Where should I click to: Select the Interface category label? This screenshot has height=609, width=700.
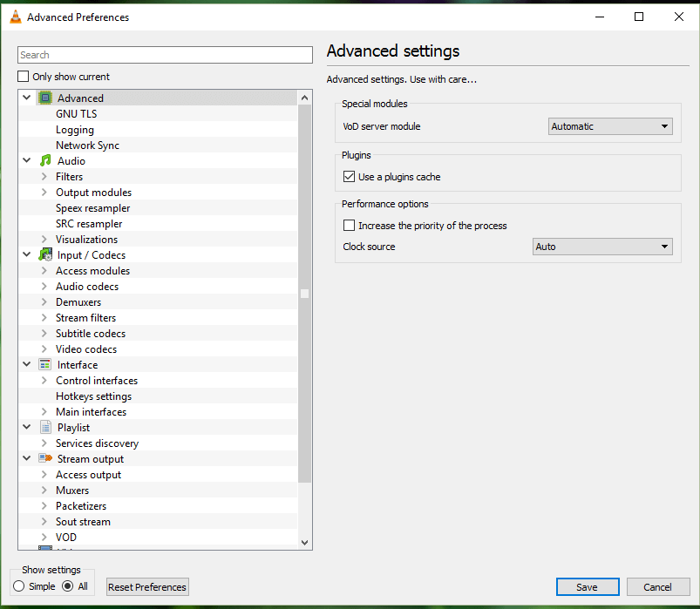(78, 365)
